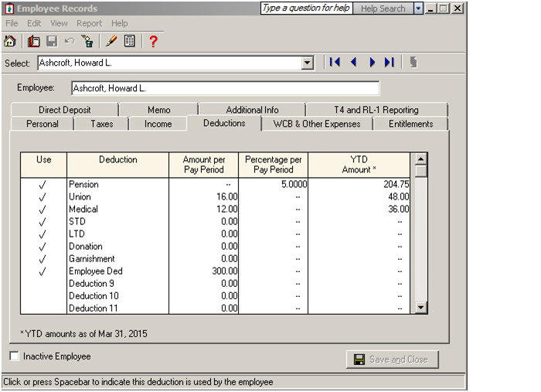Viewport: 541px width, 392px height.
Task: Toggle Use checkmark for LTD
Action: [43, 234]
